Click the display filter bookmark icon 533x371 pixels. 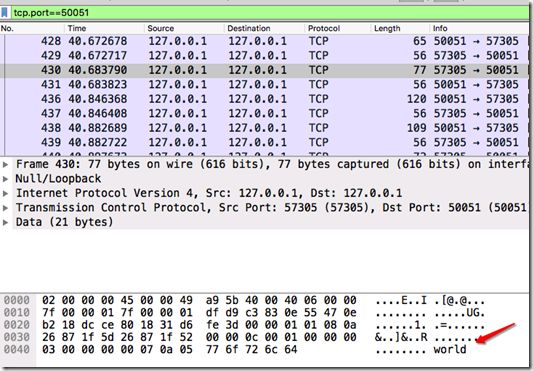[x=4, y=13]
